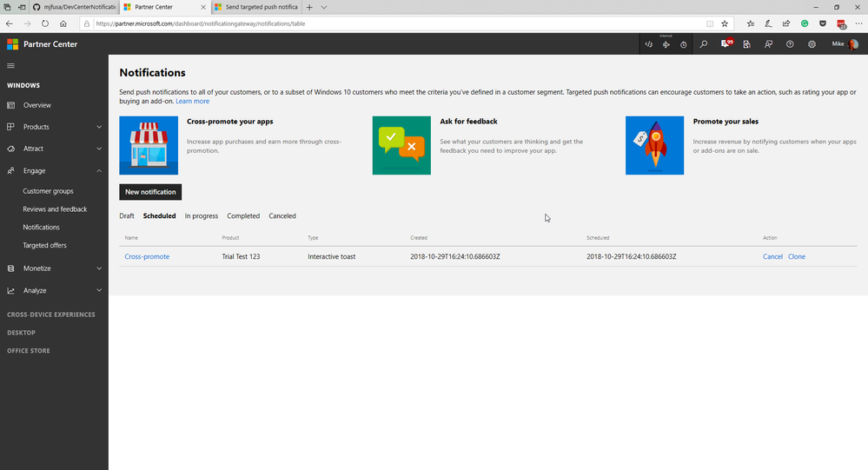
Task: Click the Pocket extension icon
Action: coord(823,23)
